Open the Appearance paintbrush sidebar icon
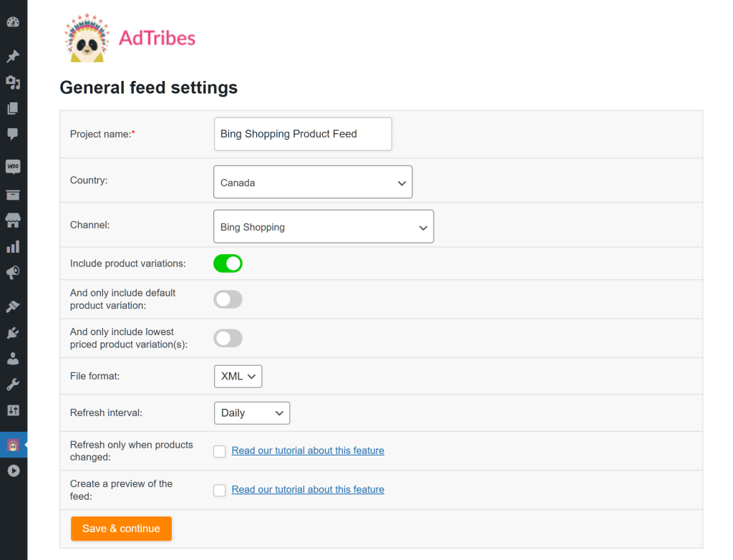Image resolution: width=733 pixels, height=560 pixels. click(13, 306)
